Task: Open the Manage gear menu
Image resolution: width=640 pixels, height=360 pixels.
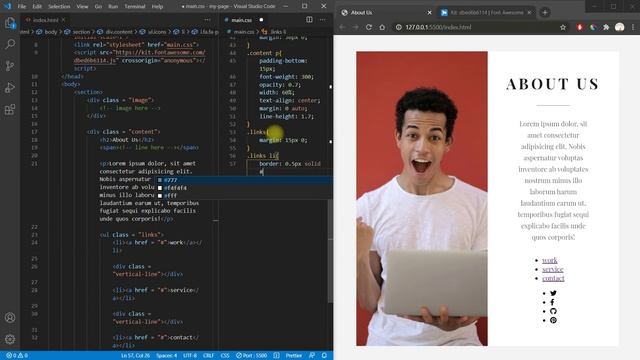Action: (x=10, y=339)
